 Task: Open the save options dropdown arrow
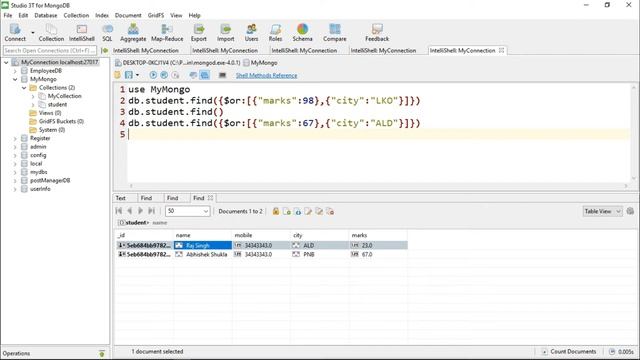137,75
